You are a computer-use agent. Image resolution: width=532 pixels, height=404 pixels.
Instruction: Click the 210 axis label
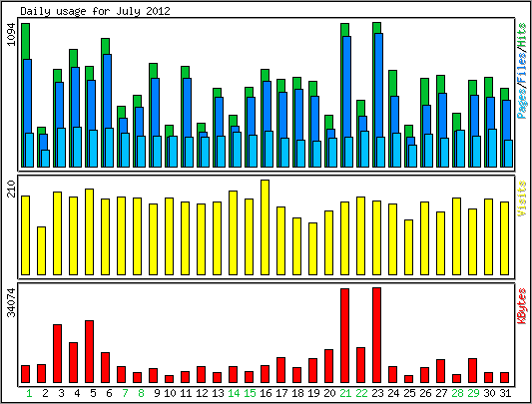coord(11,189)
